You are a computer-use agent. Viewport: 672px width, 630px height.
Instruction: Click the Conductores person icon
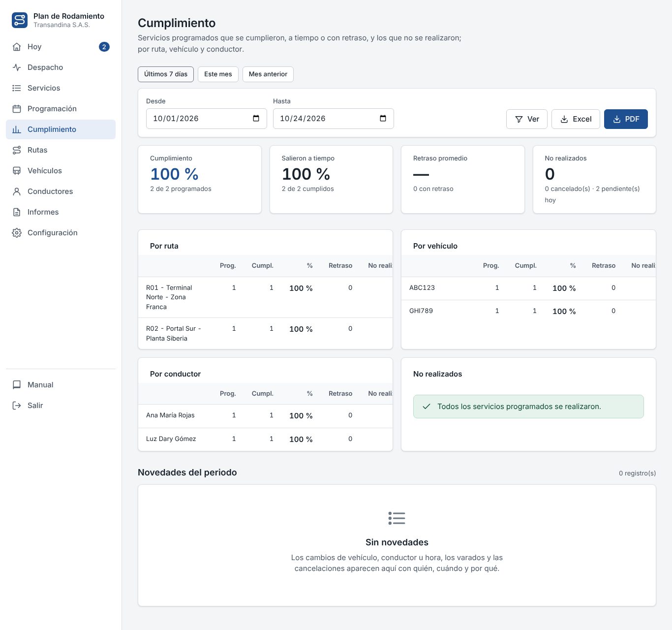click(x=17, y=191)
